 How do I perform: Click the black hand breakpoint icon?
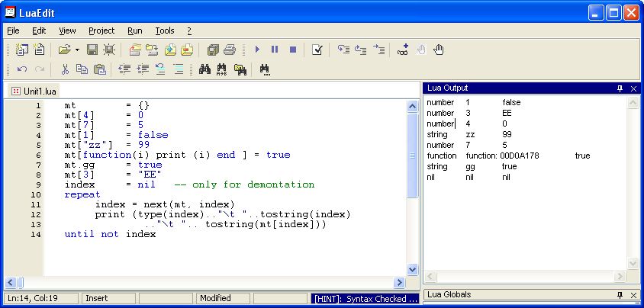pyautogui.click(x=439, y=50)
